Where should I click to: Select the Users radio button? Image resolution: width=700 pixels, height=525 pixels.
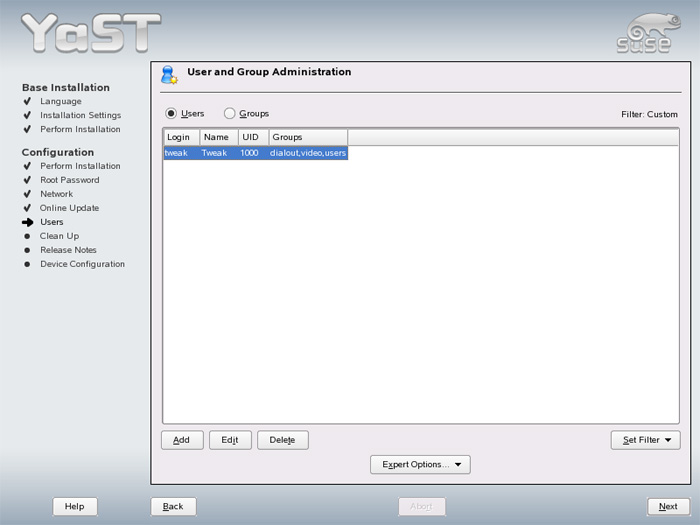(x=171, y=113)
